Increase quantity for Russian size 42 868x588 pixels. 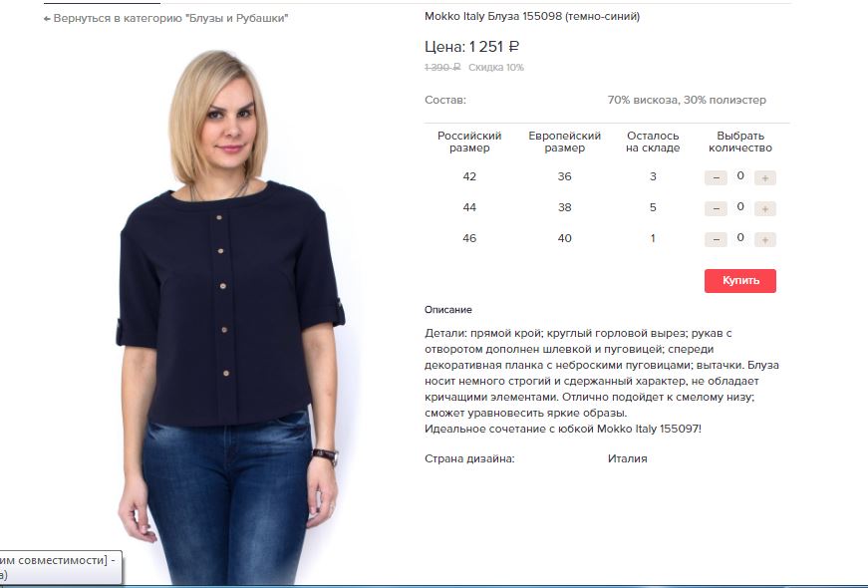pyautogui.click(x=765, y=177)
